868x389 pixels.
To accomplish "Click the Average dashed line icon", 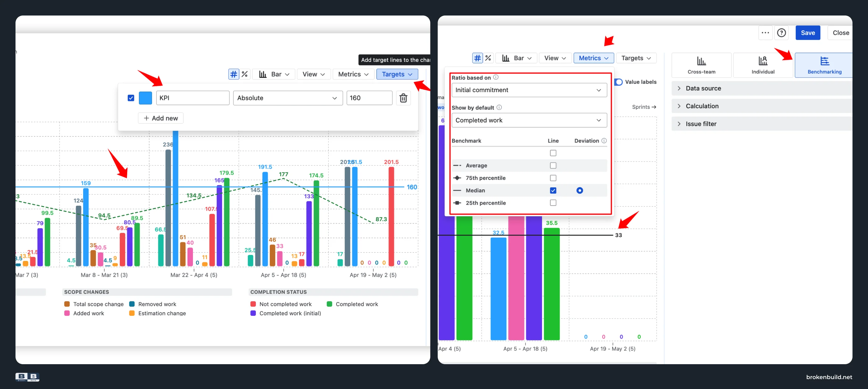I will 457,166.
